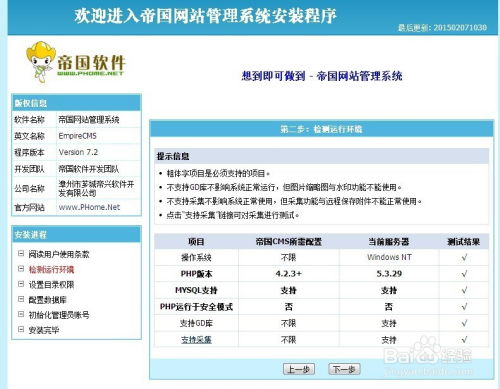Viewport: 500px width, 389px height.
Task: Click the 下一步 button
Action: point(344,369)
